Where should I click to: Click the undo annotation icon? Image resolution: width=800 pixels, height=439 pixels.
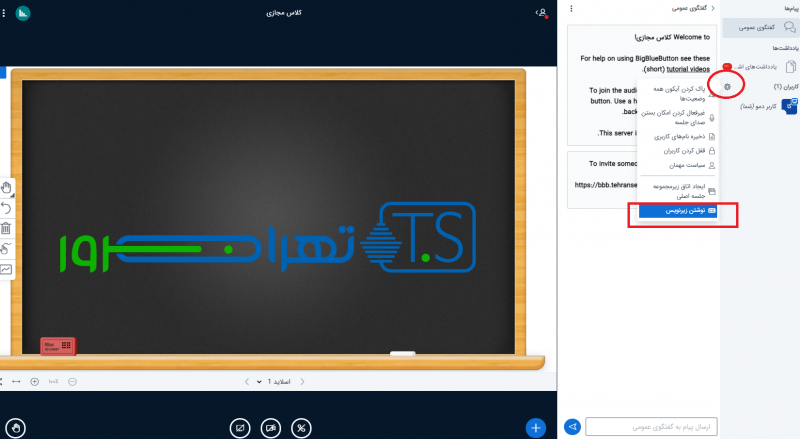click(6, 208)
